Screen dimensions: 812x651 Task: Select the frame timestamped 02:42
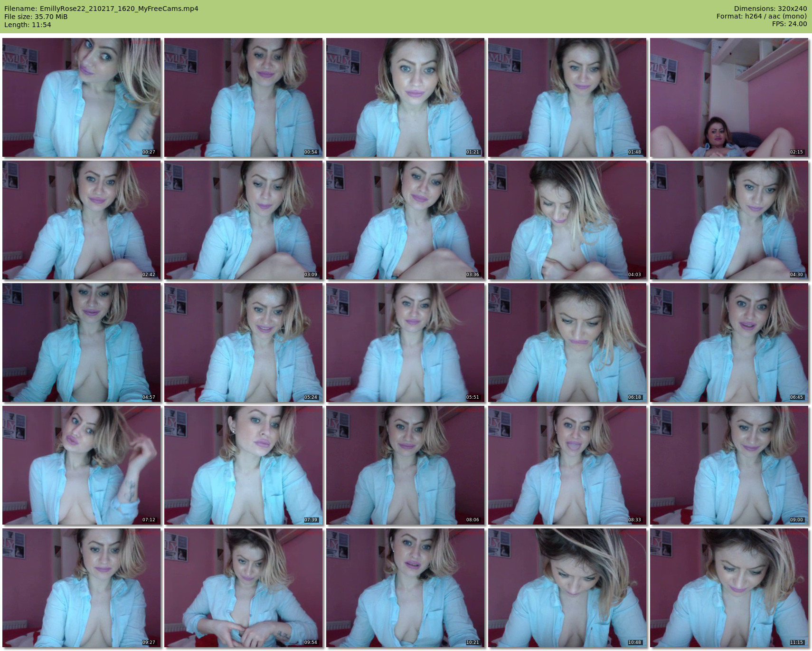[81, 220]
